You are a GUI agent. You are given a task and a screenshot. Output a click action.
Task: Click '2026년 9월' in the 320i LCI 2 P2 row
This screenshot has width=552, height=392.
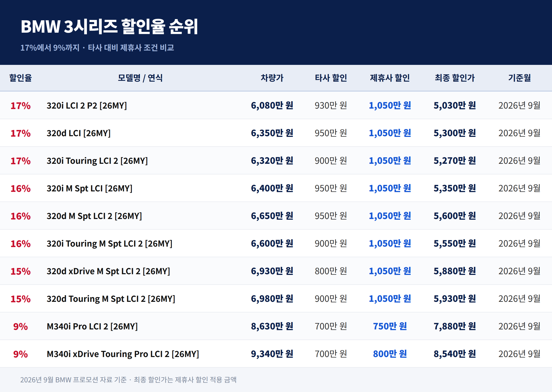point(519,106)
